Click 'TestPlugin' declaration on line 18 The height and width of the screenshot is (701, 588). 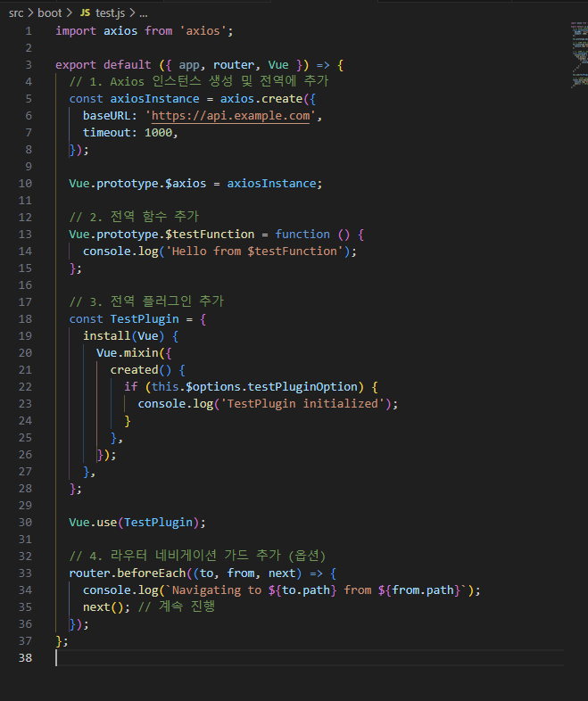coord(145,318)
